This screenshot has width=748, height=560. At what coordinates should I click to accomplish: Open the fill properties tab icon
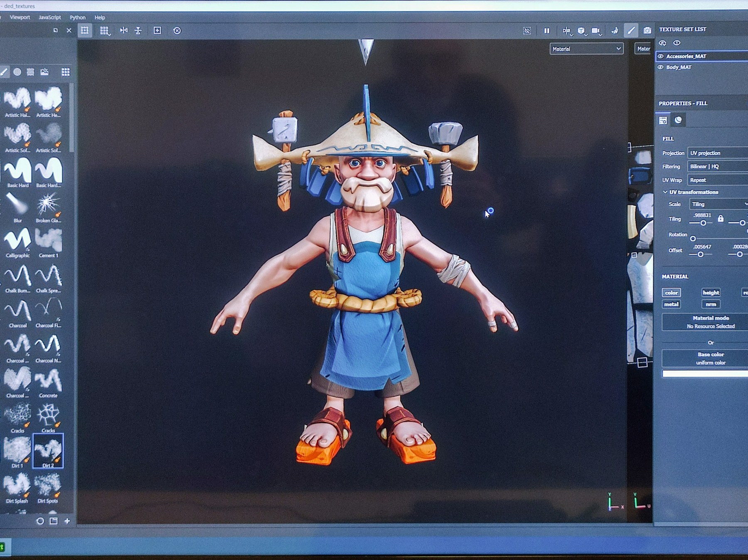point(663,120)
